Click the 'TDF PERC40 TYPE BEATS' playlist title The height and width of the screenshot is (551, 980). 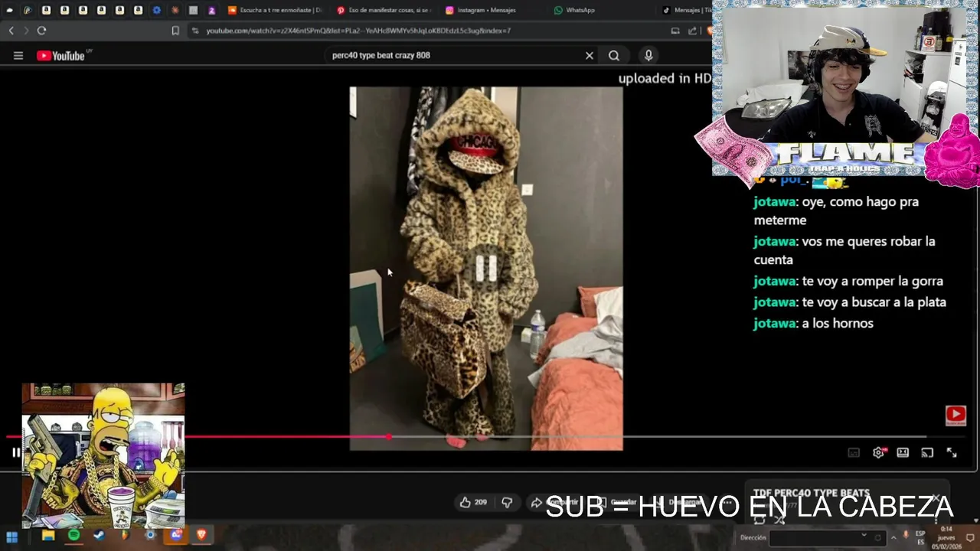click(812, 493)
